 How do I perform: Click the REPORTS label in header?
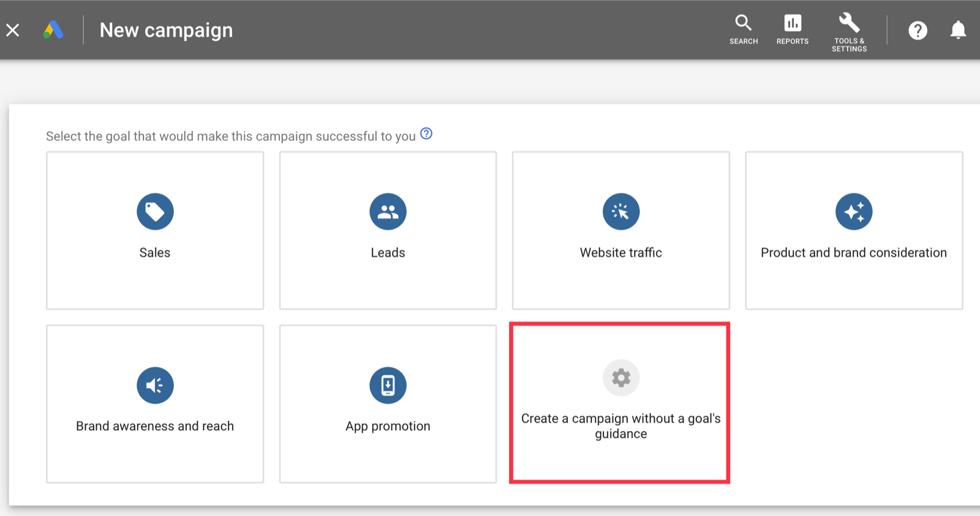click(793, 42)
